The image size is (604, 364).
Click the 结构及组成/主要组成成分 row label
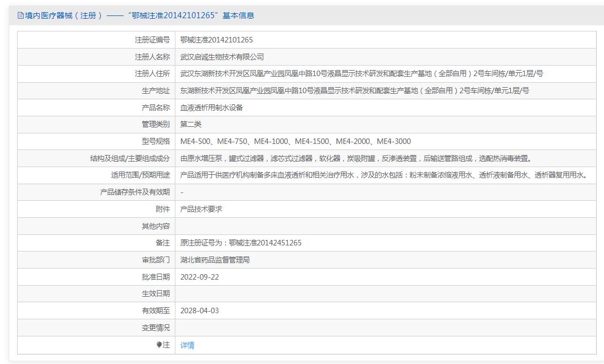pos(130,158)
